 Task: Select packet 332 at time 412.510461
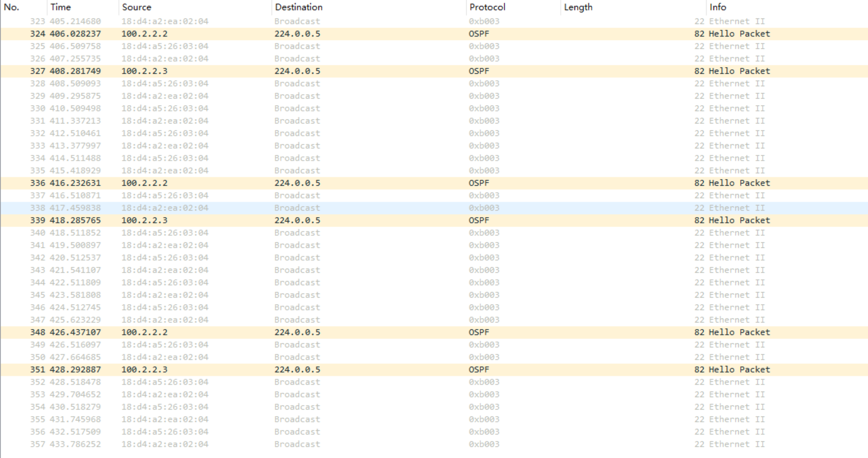point(434,133)
